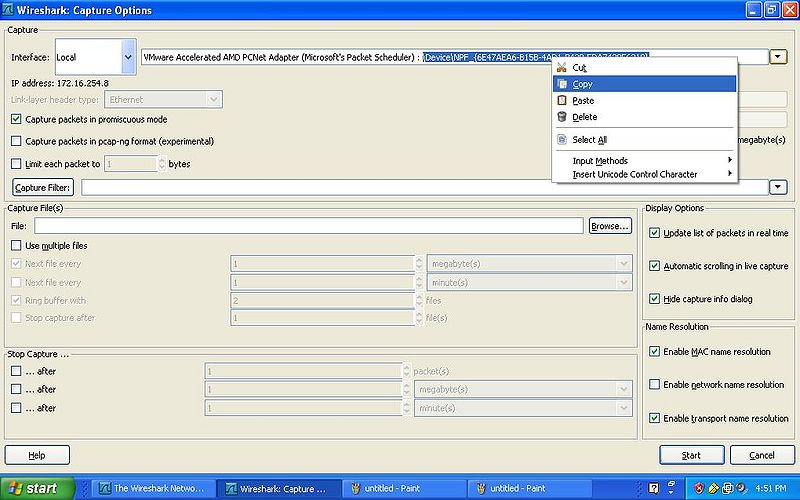The image size is (800, 500).
Task: Open the Next file every minute(s) dropdown
Action: (530, 283)
